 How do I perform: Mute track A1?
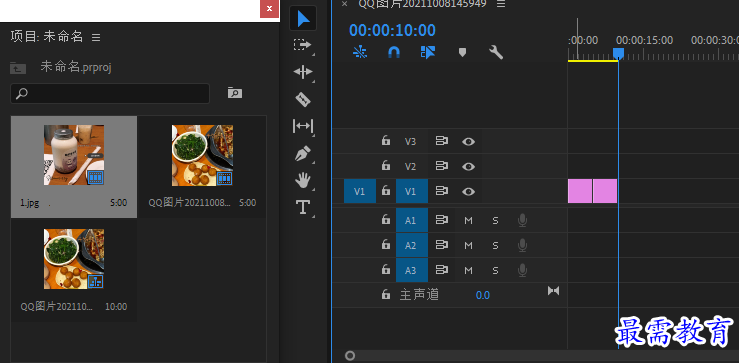click(468, 221)
